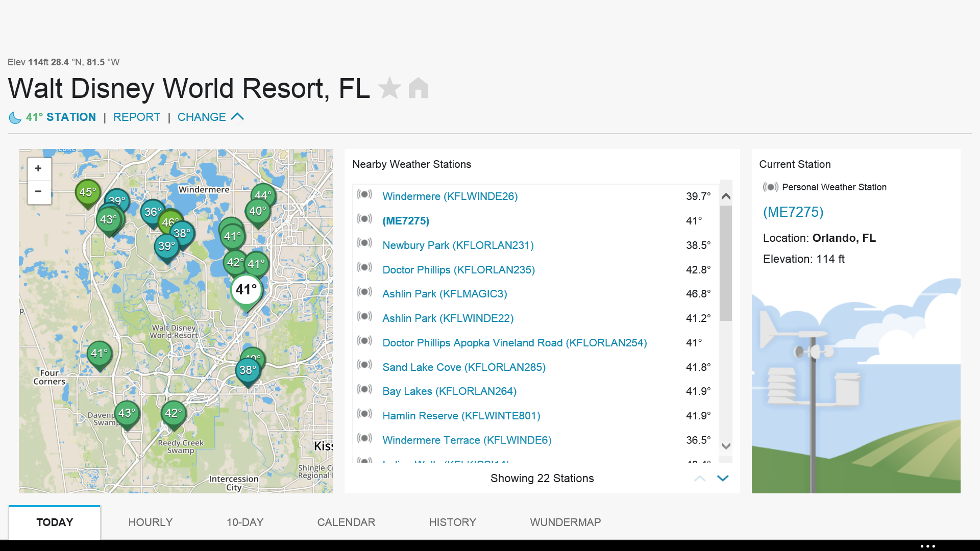980x551 pixels.
Task: Click the home location icon
Action: tap(418, 88)
